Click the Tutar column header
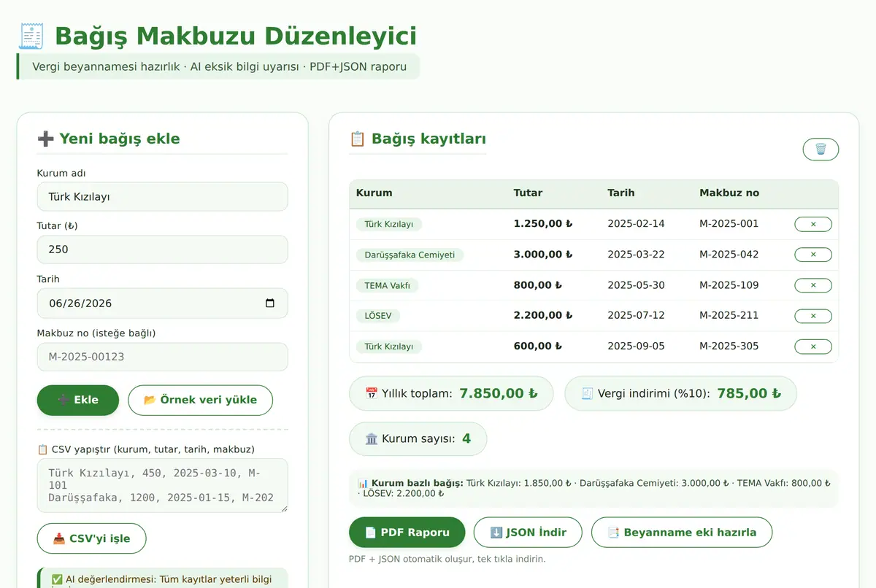This screenshot has height=588, width=876. click(529, 193)
